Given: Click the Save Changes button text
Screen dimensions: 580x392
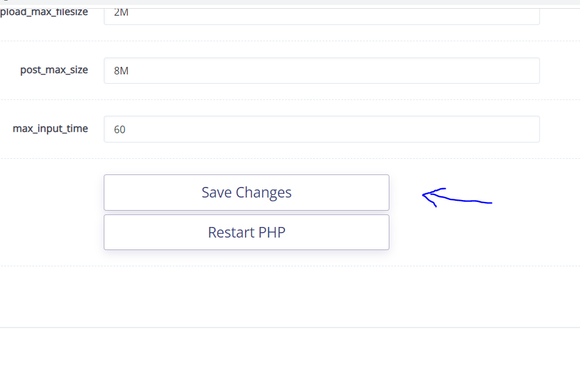Looking at the screenshot, I should (x=246, y=193).
